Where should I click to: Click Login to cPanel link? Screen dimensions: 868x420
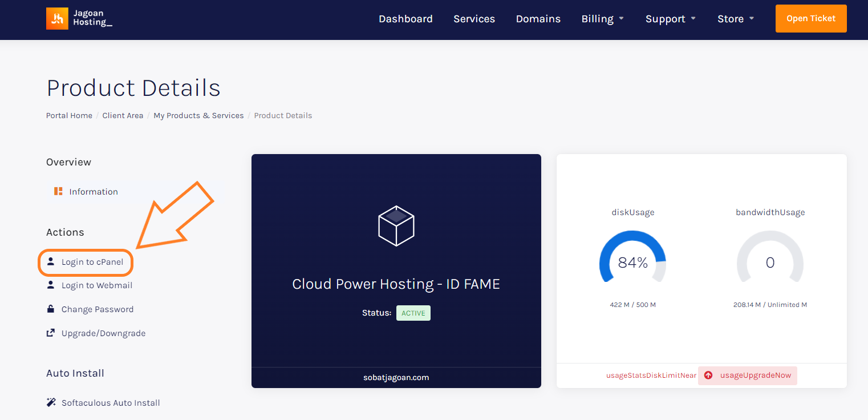click(92, 262)
